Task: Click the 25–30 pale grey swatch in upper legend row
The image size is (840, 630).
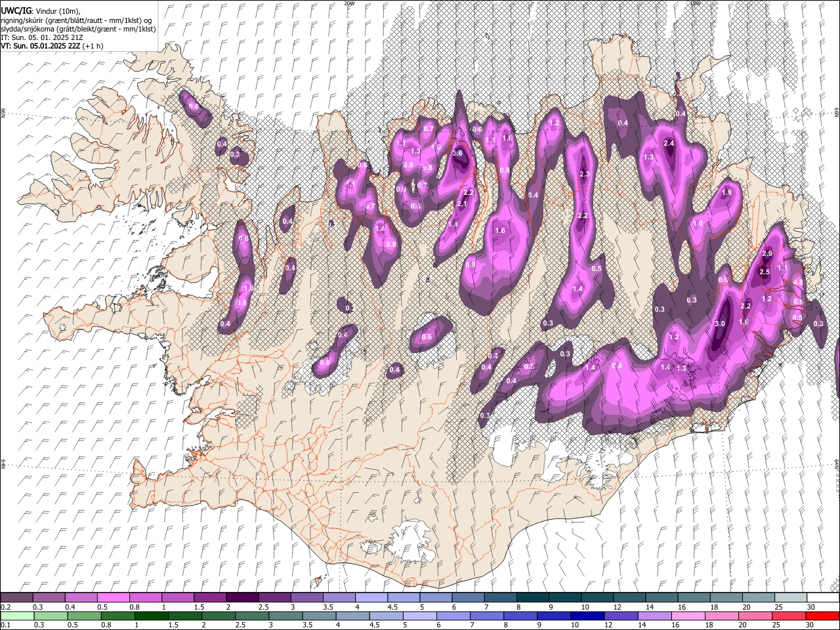Action: 789,598
